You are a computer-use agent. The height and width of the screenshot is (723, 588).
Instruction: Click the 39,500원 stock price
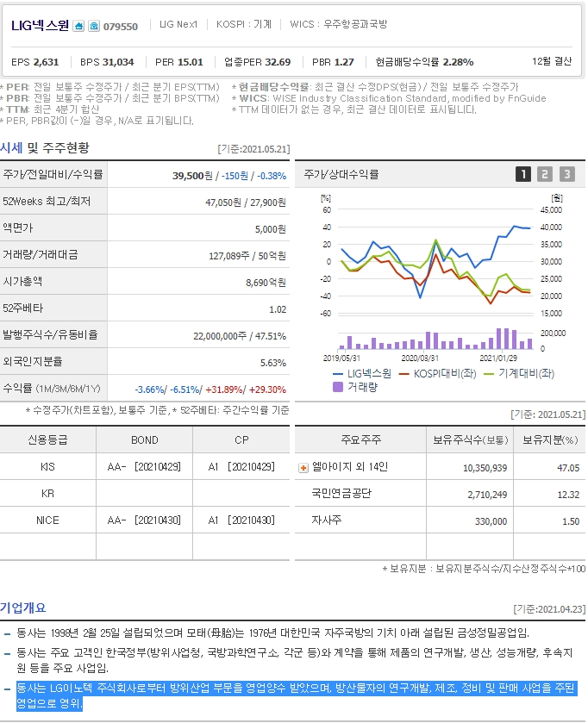coord(192,176)
